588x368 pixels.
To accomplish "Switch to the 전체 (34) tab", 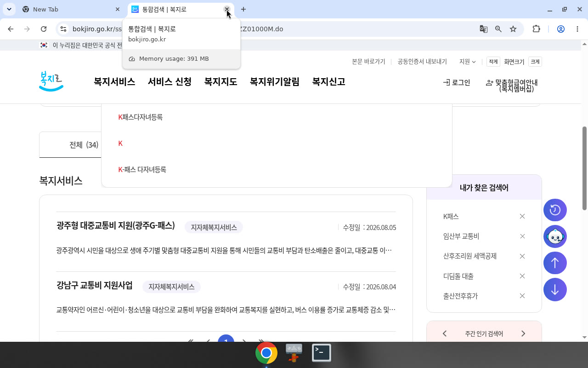I will pos(84,145).
